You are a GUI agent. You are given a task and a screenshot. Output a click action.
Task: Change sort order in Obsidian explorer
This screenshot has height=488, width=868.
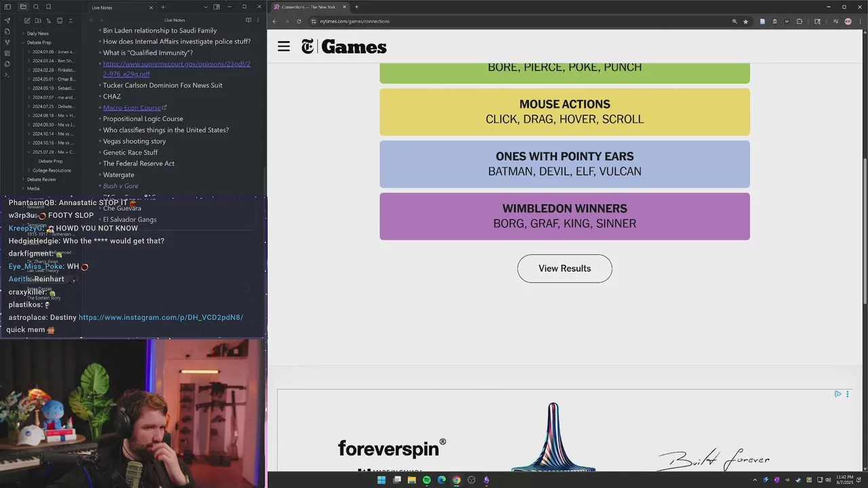(49, 20)
